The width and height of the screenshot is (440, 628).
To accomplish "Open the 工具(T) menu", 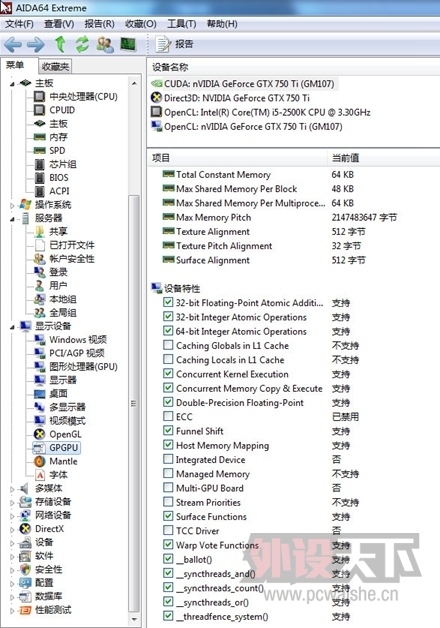I will (181, 24).
